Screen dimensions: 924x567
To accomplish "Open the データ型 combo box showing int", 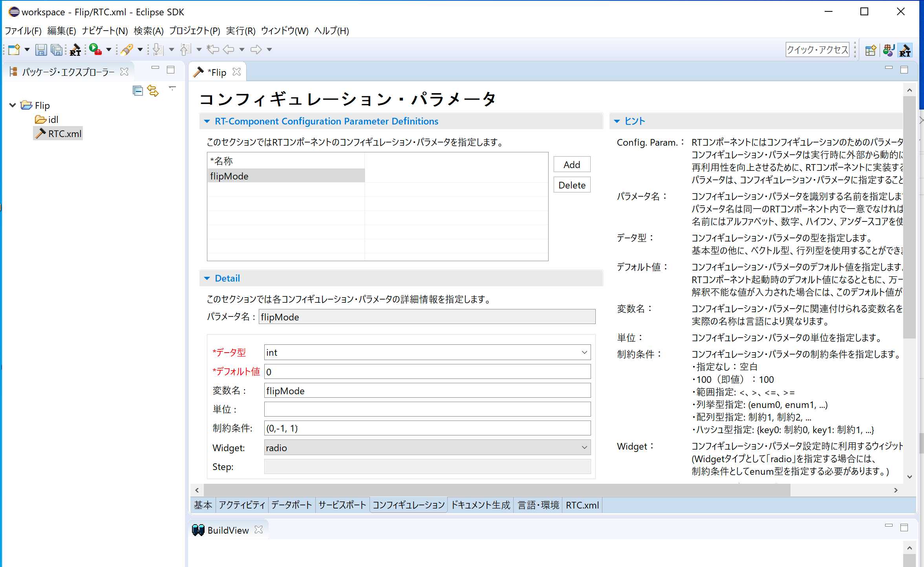I will tap(427, 352).
